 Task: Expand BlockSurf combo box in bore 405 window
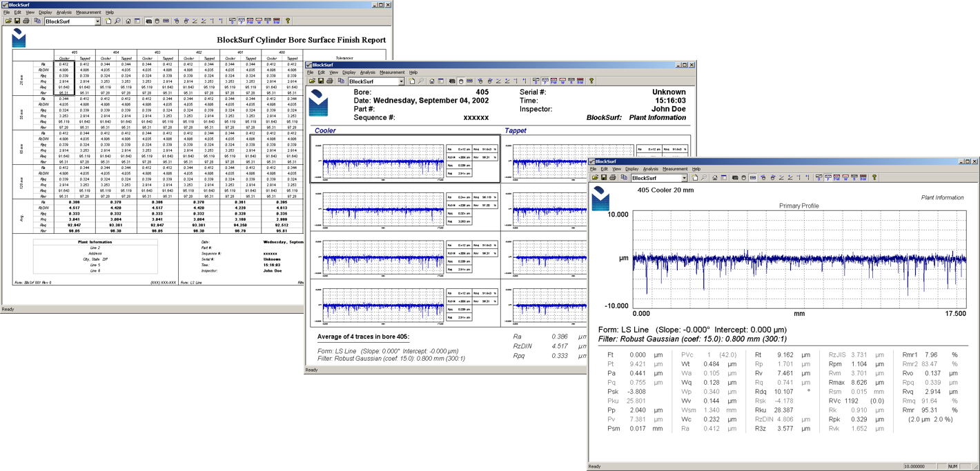tap(401, 81)
